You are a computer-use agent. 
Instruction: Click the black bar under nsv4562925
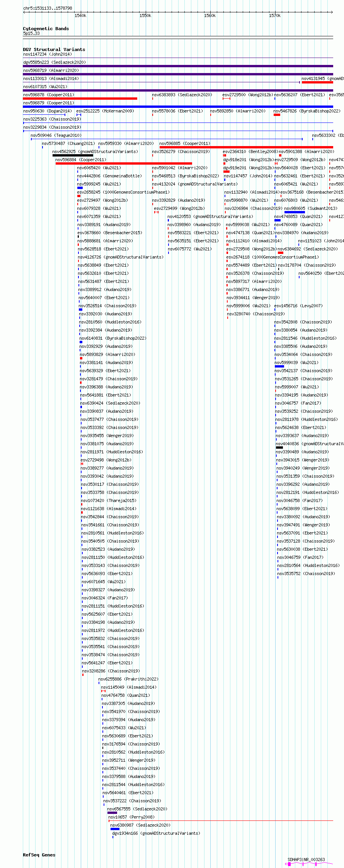pos(73,155)
